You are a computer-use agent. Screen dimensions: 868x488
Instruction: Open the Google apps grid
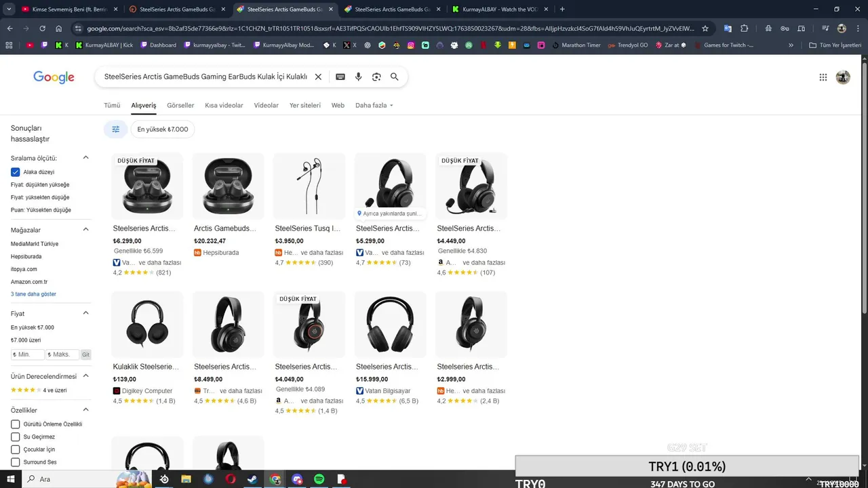point(823,77)
